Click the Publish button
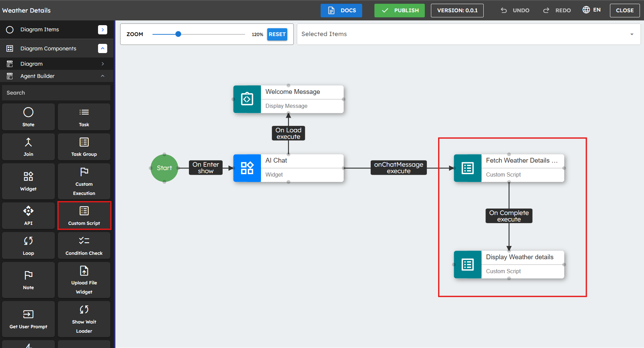The image size is (644, 348). 399,11
